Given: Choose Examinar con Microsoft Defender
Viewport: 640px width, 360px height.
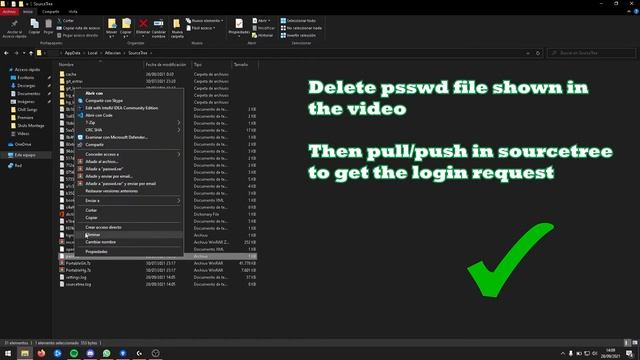Looking at the screenshot, I should [116, 137].
